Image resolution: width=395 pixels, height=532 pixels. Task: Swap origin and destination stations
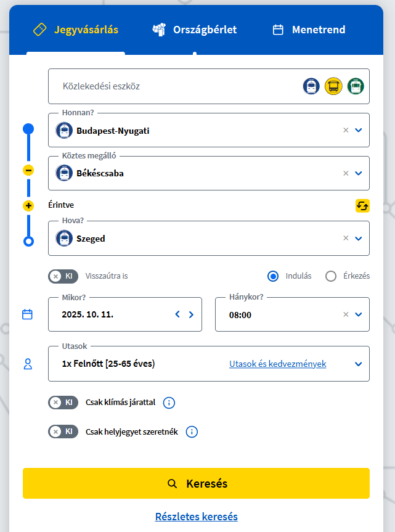(362, 206)
